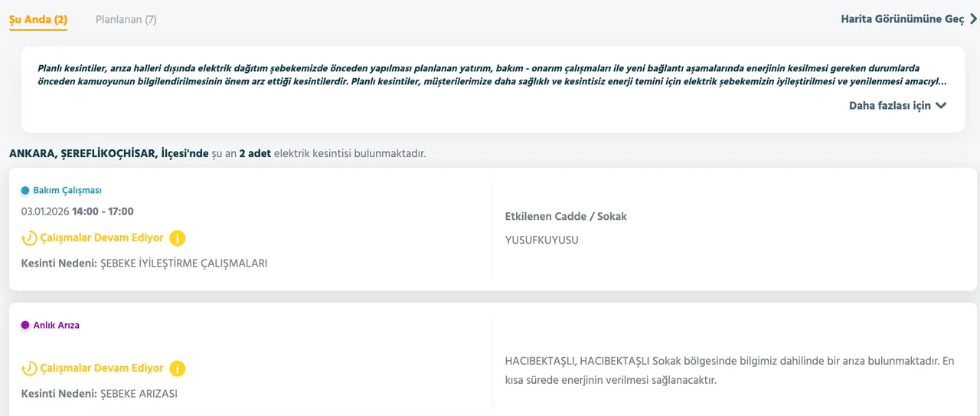Click the right chevron beside Harita Görünümüne Geç
The height and width of the screenshot is (416, 980).
tap(973, 19)
